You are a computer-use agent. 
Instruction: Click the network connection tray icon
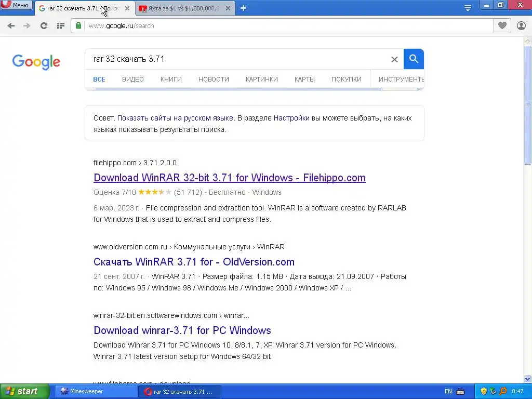click(x=494, y=392)
